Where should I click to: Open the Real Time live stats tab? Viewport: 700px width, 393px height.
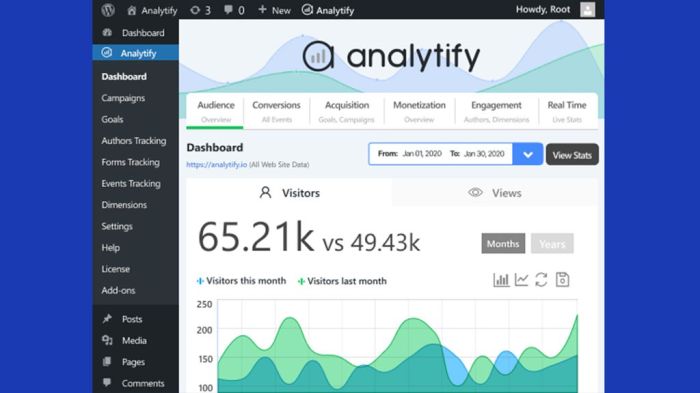567,111
